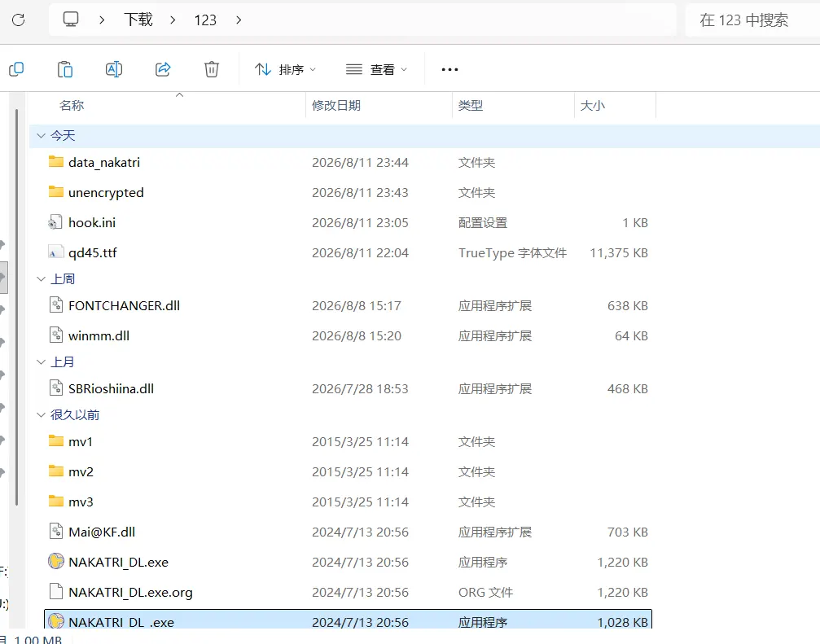Click the winmm.dll file icon
The width and height of the screenshot is (820, 644).
[x=56, y=335]
